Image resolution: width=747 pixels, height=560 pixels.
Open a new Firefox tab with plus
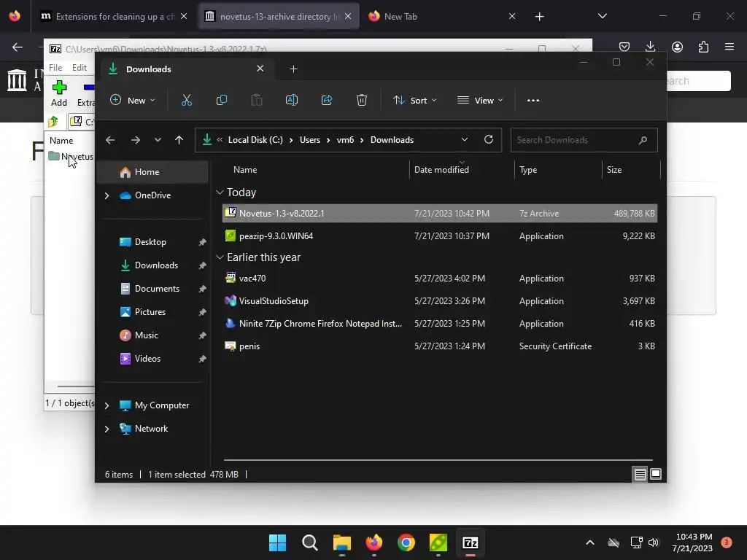click(x=539, y=17)
